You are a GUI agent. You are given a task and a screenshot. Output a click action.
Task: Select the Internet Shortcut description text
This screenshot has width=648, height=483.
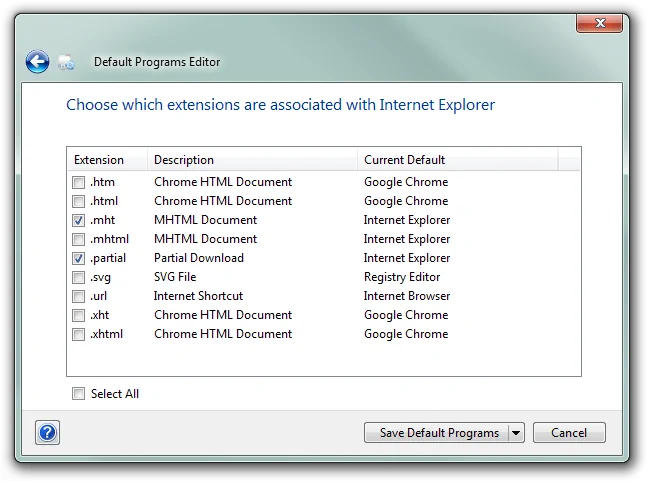pyautogui.click(x=198, y=296)
